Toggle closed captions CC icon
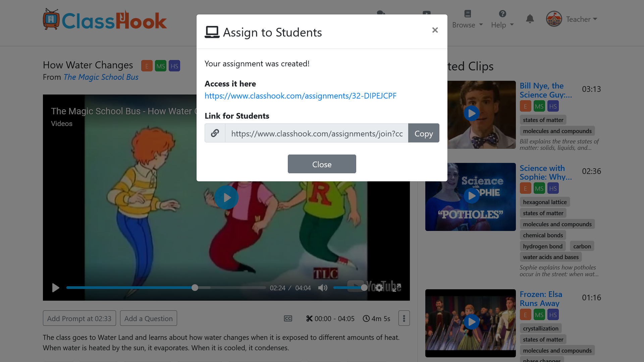 (288, 318)
